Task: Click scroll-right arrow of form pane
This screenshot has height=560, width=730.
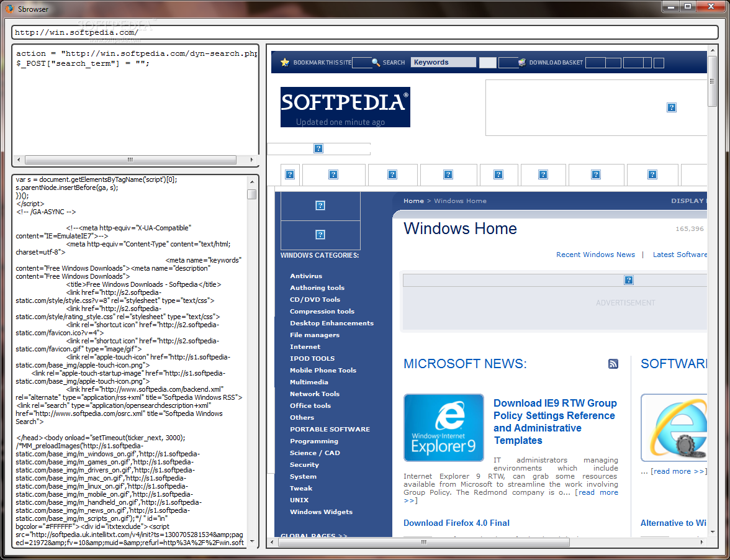Action: click(x=252, y=160)
